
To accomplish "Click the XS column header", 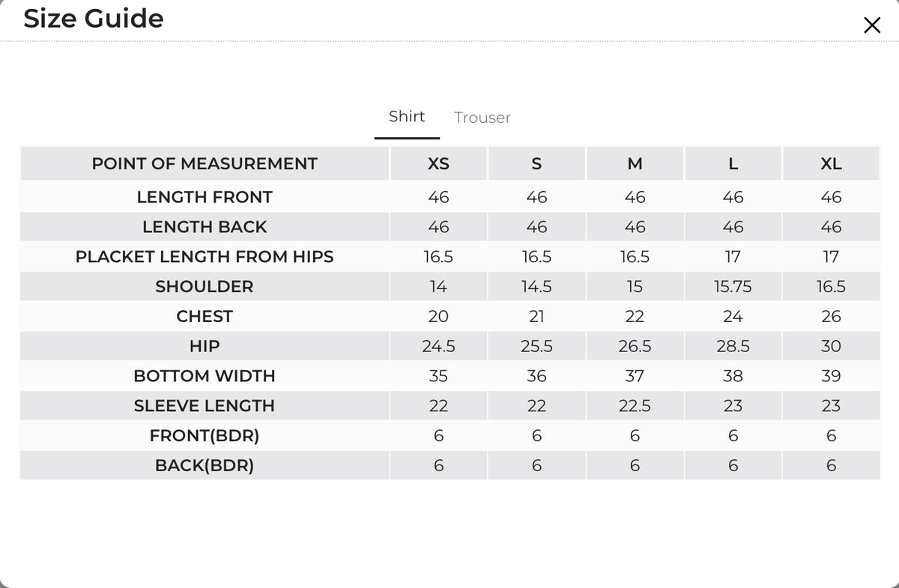I will pos(438,163).
